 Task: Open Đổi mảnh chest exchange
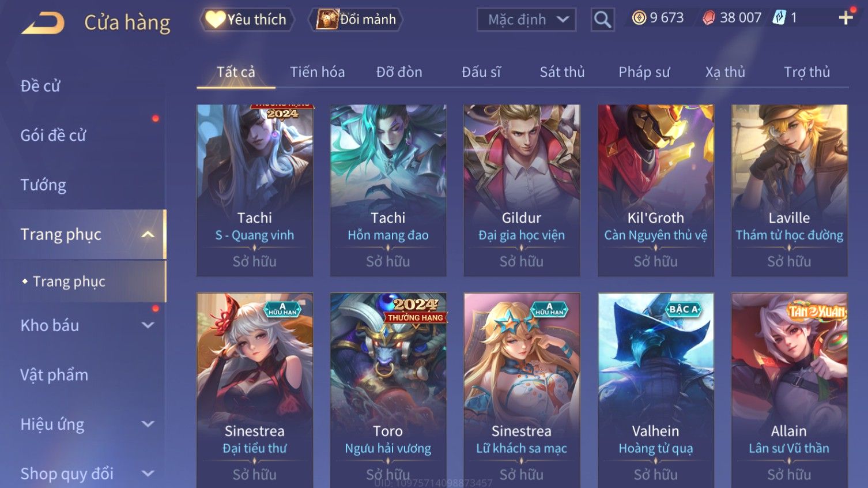tap(356, 20)
